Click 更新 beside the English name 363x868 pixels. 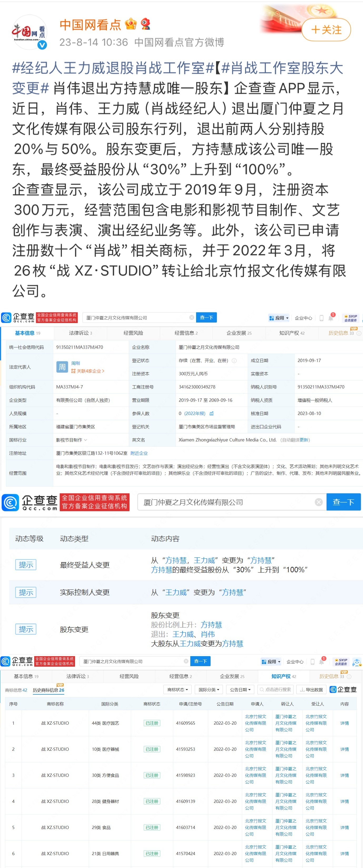(x=304, y=440)
